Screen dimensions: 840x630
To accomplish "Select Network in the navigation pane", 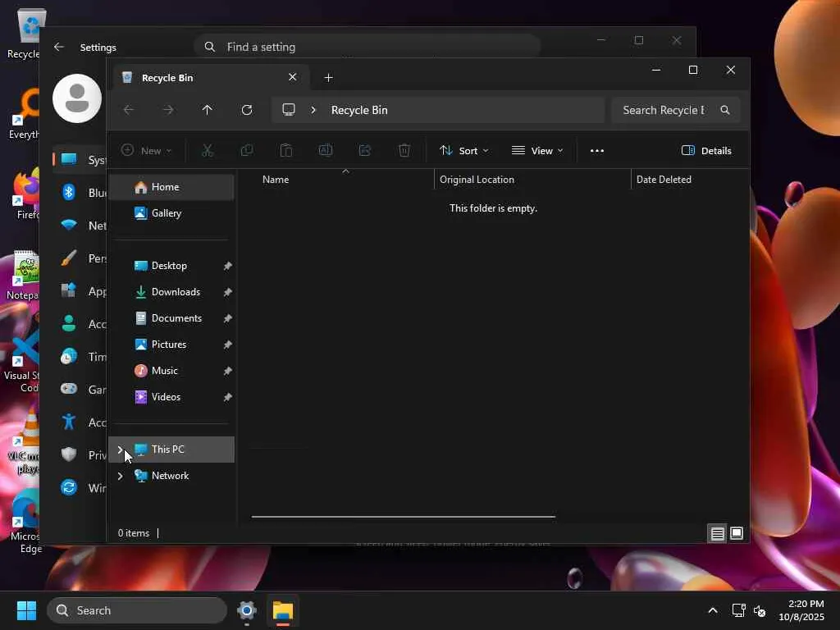I will coord(171,476).
